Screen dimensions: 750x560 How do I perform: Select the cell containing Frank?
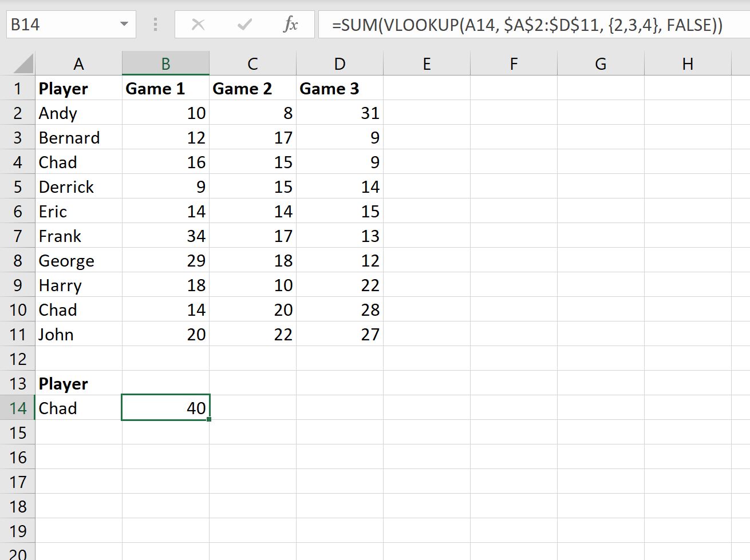click(x=78, y=236)
